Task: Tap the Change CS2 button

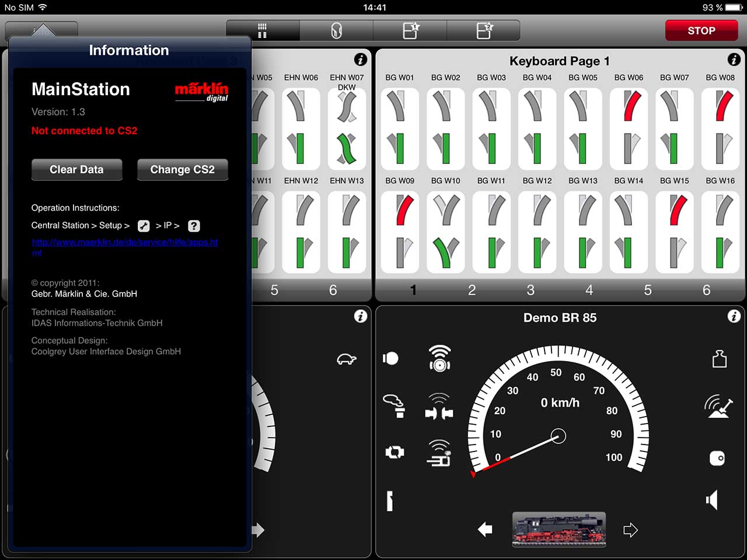Action: [x=182, y=169]
